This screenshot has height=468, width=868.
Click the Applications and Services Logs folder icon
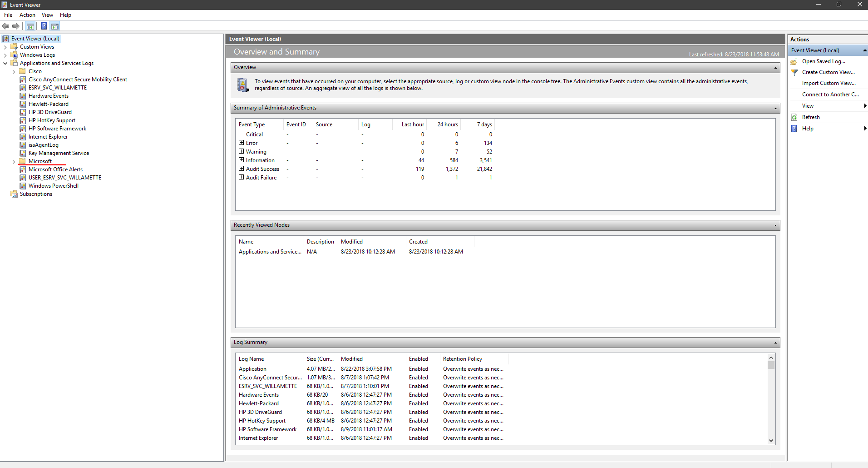coord(14,63)
